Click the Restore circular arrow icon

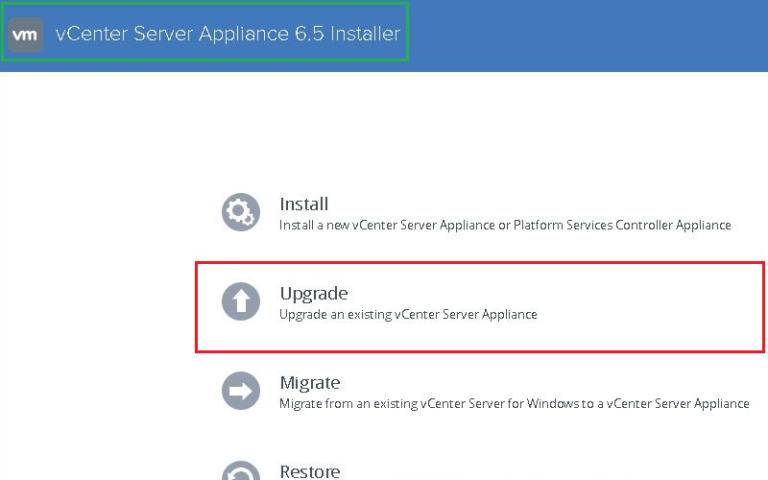240,472
